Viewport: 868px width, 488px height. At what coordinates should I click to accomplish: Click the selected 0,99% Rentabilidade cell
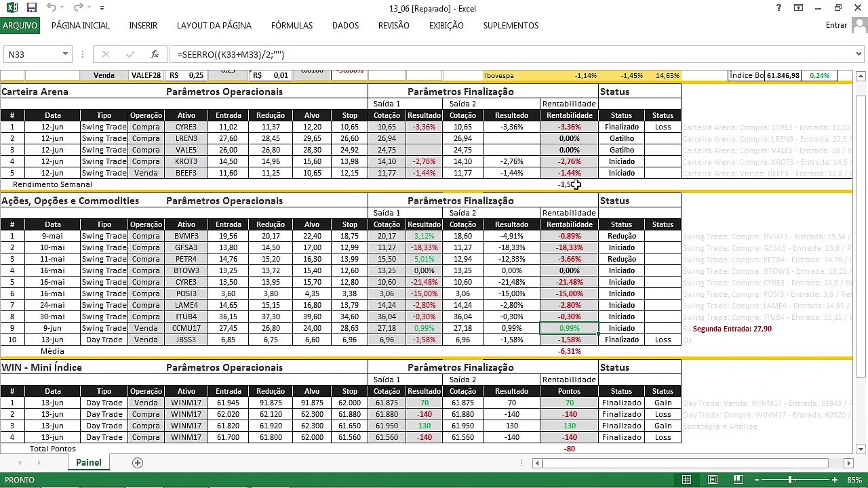point(569,328)
